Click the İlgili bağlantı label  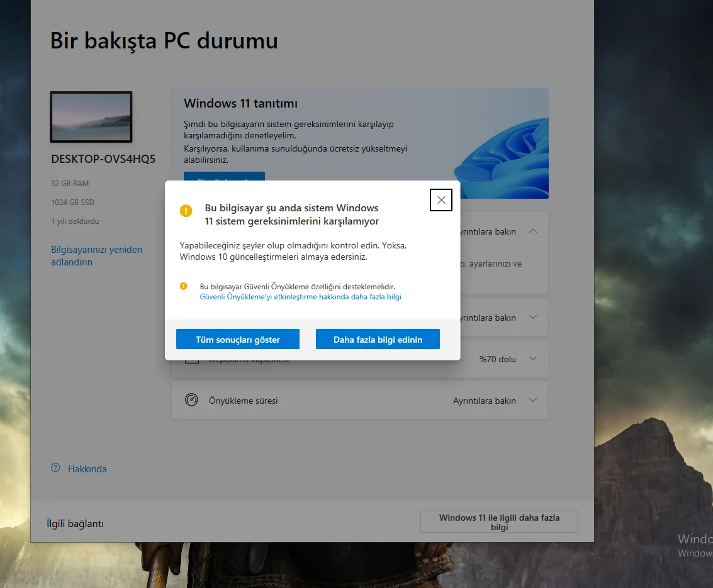pyautogui.click(x=75, y=523)
